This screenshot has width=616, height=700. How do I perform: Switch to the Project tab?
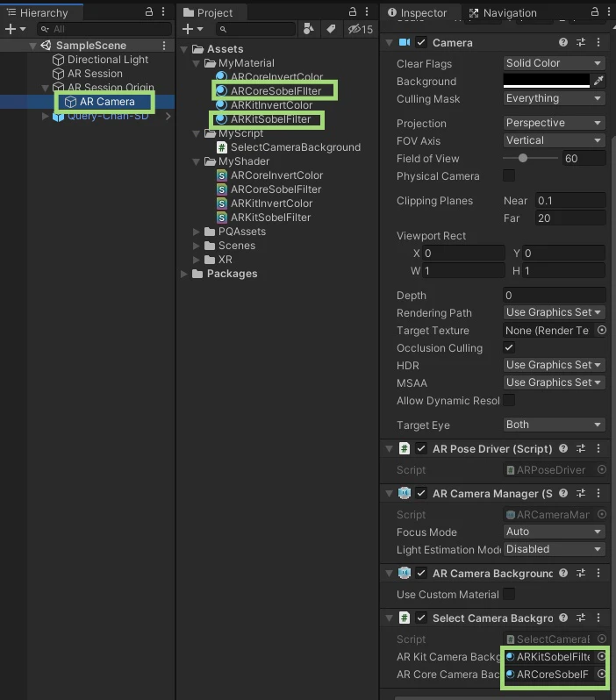(209, 13)
